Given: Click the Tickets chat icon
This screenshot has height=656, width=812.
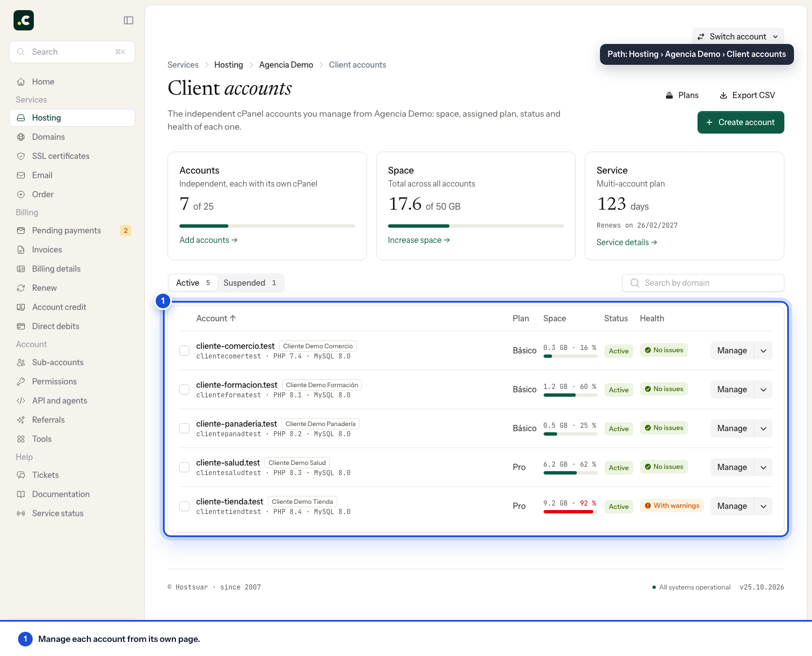Looking at the screenshot, I should [x=21, y=475].
